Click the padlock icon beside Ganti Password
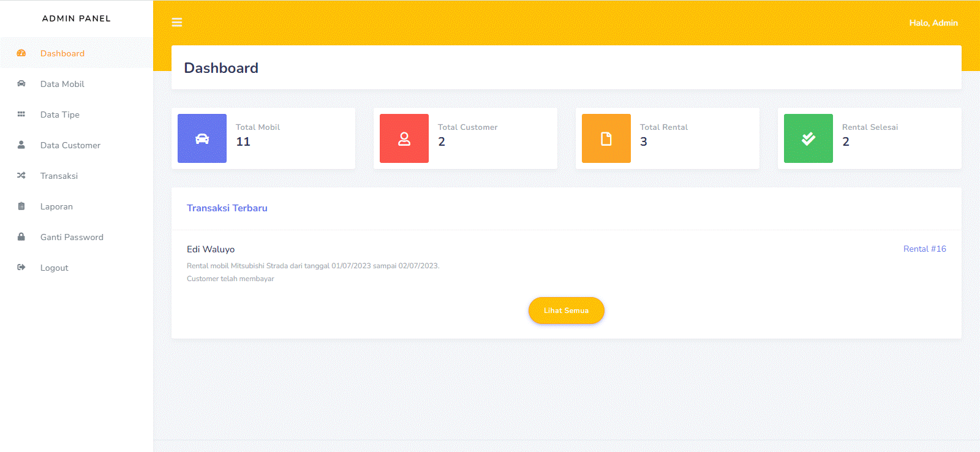This screenshot has width=980, height=452. (21, 237)
